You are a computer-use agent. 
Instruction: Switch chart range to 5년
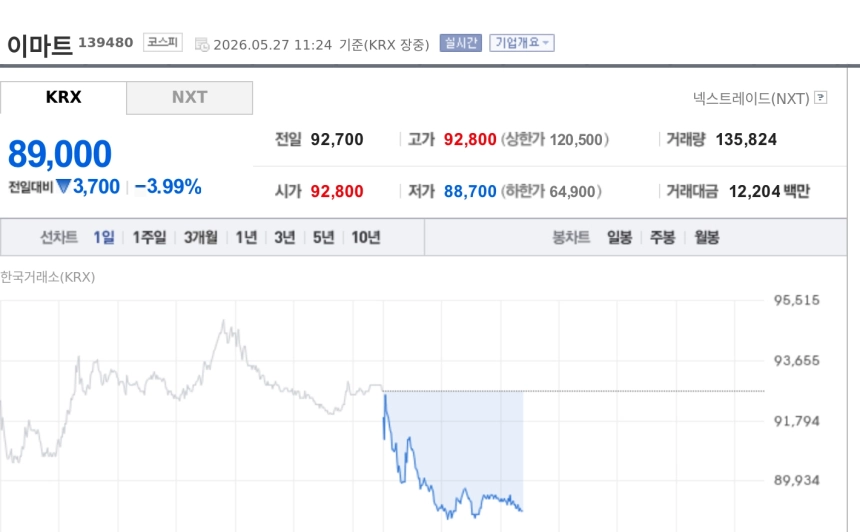pyautogui.click(x=324, y=237)
